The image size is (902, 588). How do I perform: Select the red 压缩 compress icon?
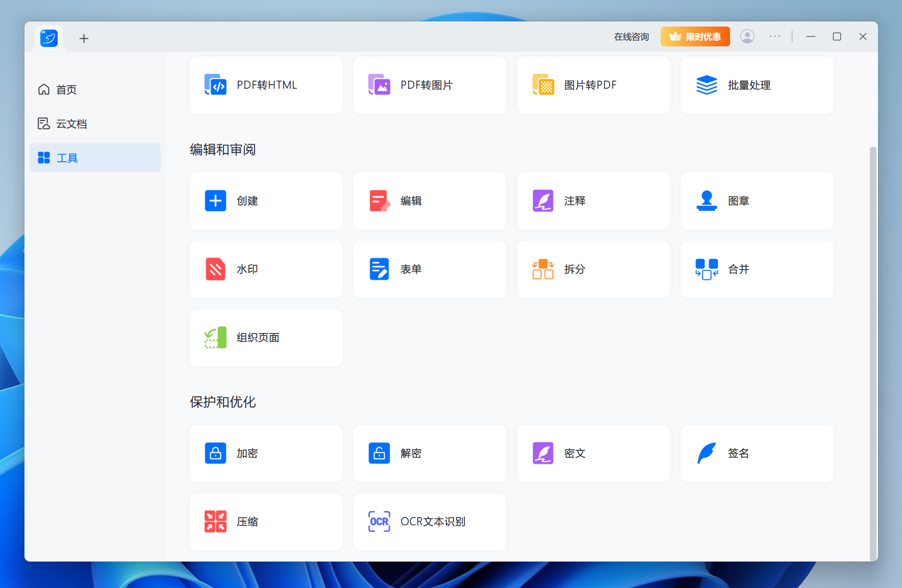coord(215,521)
